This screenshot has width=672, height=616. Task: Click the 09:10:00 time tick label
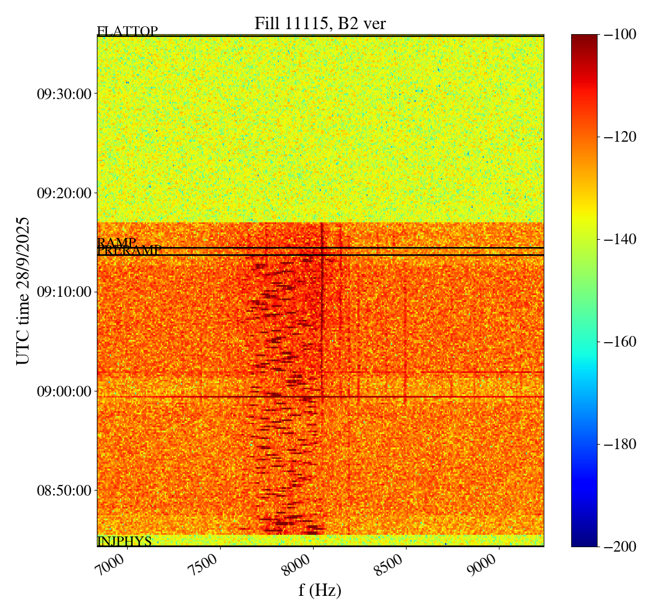point(64,292)
